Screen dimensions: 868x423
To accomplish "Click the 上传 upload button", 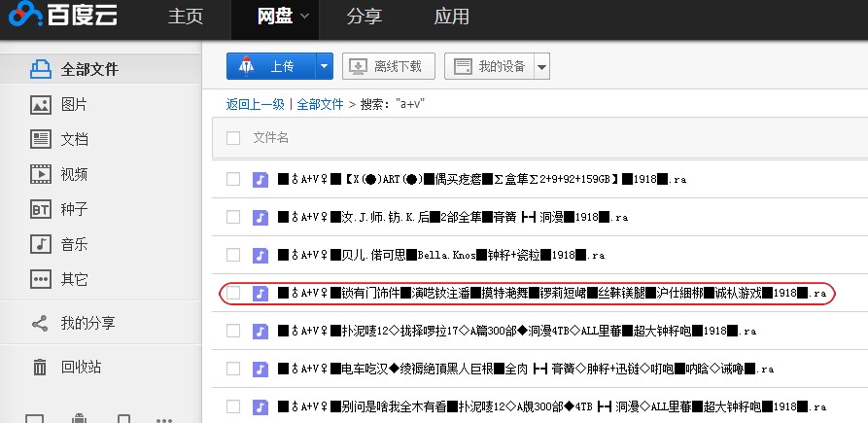I will point(271,66).
